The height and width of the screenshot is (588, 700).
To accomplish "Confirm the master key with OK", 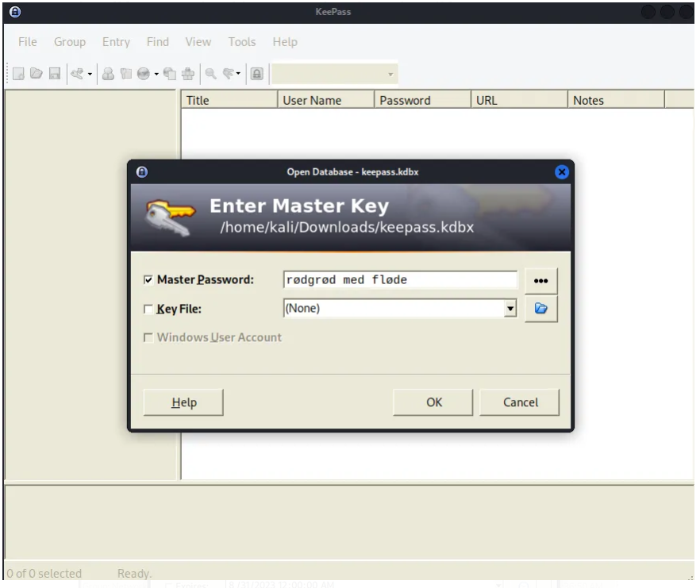I will (x=433, y=402).
